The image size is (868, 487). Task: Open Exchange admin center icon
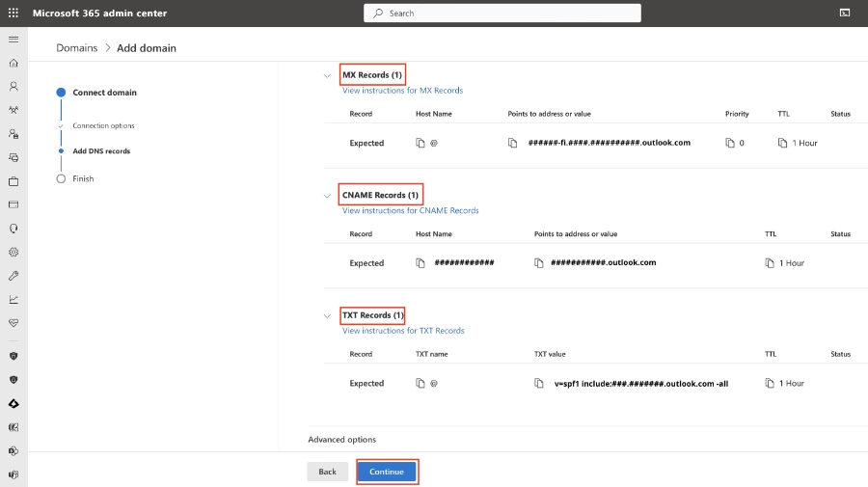[14, 427]
